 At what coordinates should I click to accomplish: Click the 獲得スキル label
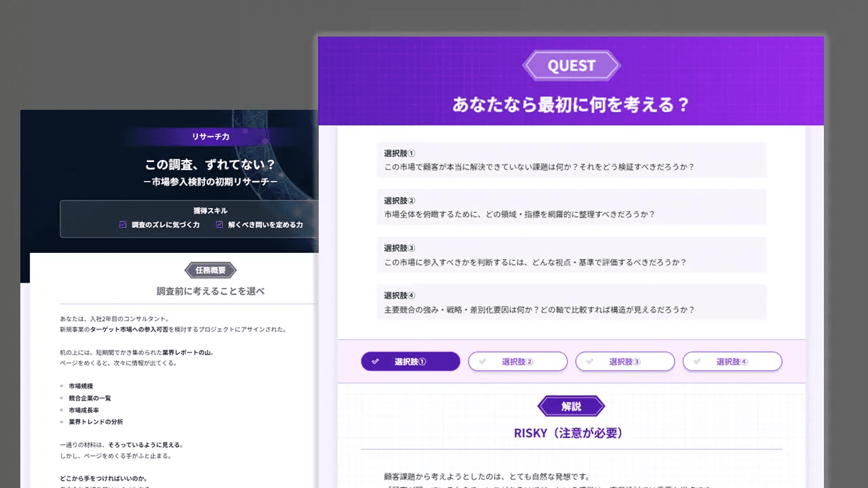click(x=210, y=211)
